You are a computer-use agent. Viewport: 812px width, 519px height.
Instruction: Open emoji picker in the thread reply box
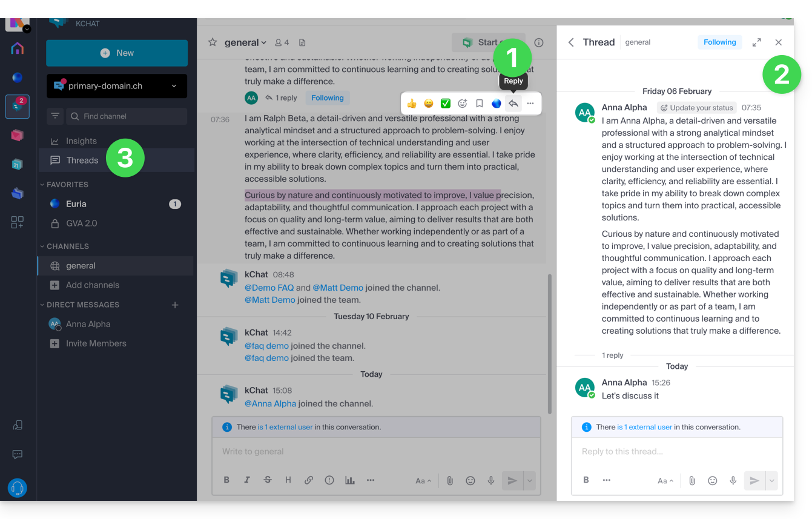(x=713, y=481)
